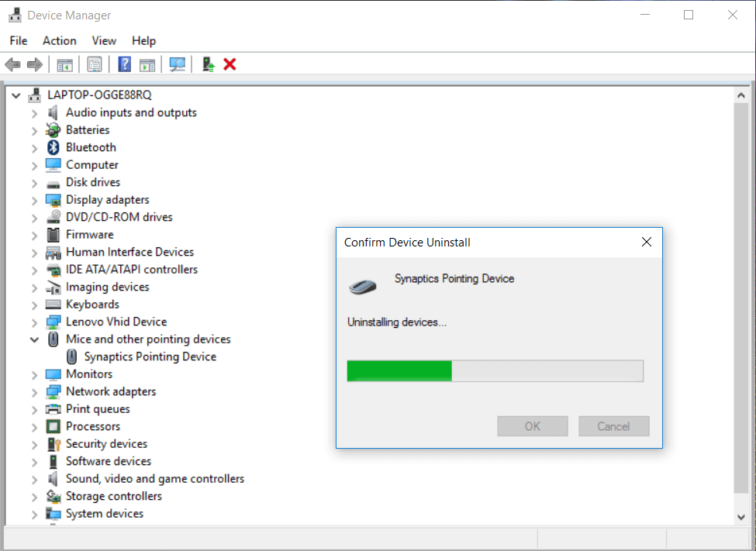Collapse the LAPTOP-OGGE88RQ root node
The height and width of the screenshot is (551, 756).
click(x=16, y=95)
